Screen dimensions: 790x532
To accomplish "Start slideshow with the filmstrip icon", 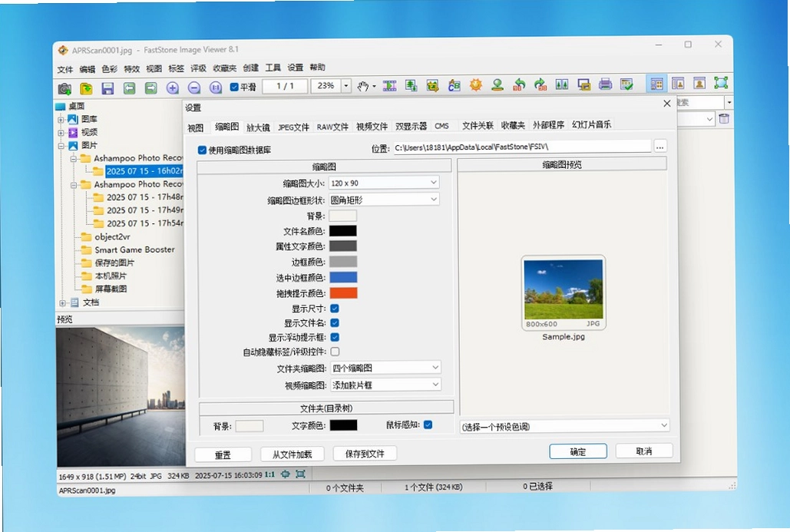I will coord(389,86).
